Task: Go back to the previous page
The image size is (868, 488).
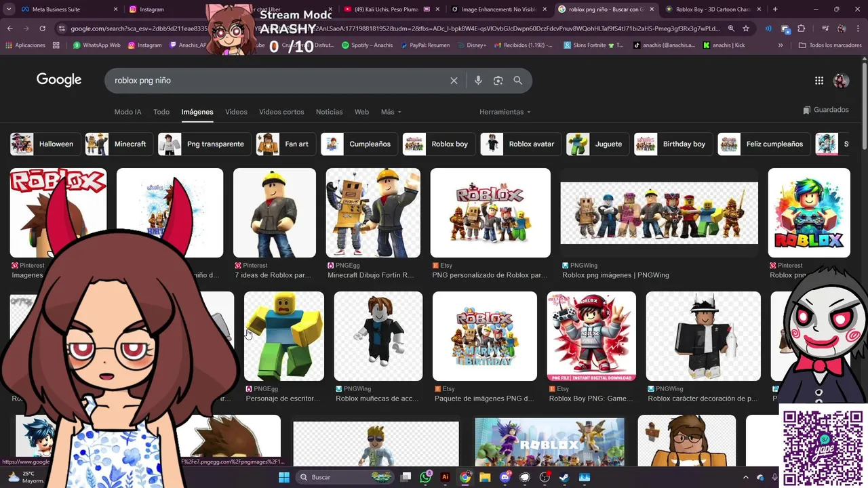Action: (9, 28)
